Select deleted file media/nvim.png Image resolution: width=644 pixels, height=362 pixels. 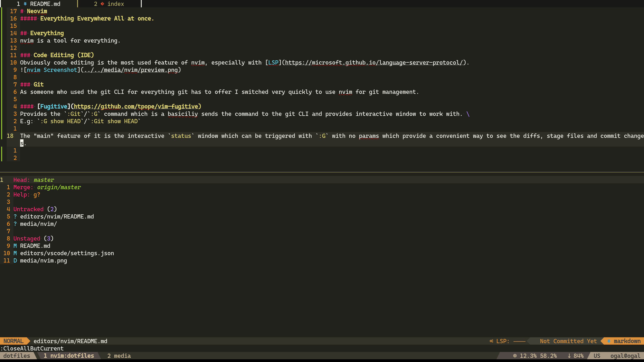click(x=44, y=261)
